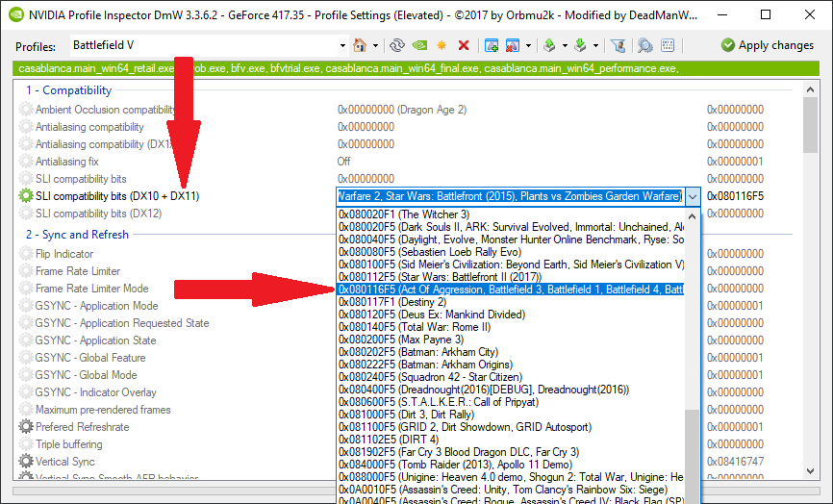Click inside the Battlefield V profile name field
The image size is (833, 504).
click(x=204, y=45)
